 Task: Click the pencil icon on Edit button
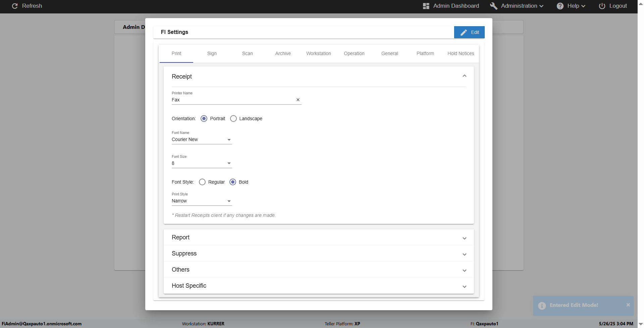pyautogui.click(x=464, y=33)
